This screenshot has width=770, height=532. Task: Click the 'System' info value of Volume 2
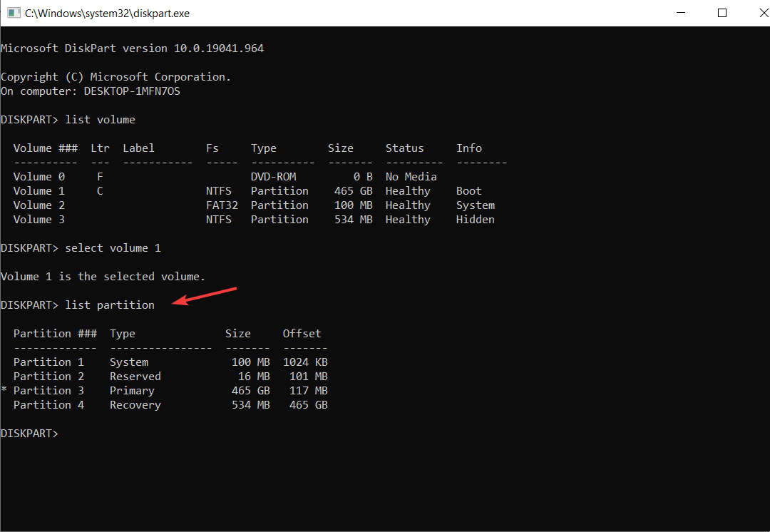coord(476,205)
